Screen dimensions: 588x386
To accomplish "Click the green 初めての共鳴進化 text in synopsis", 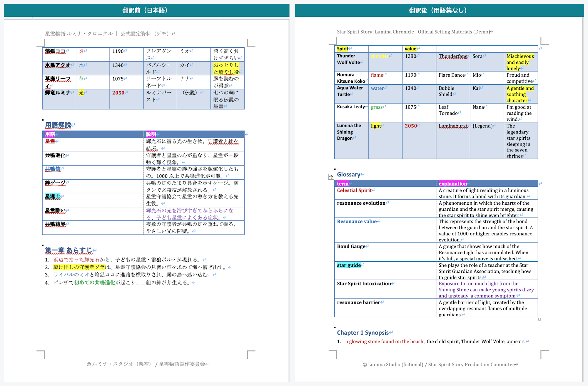I will tap(95, 283).
